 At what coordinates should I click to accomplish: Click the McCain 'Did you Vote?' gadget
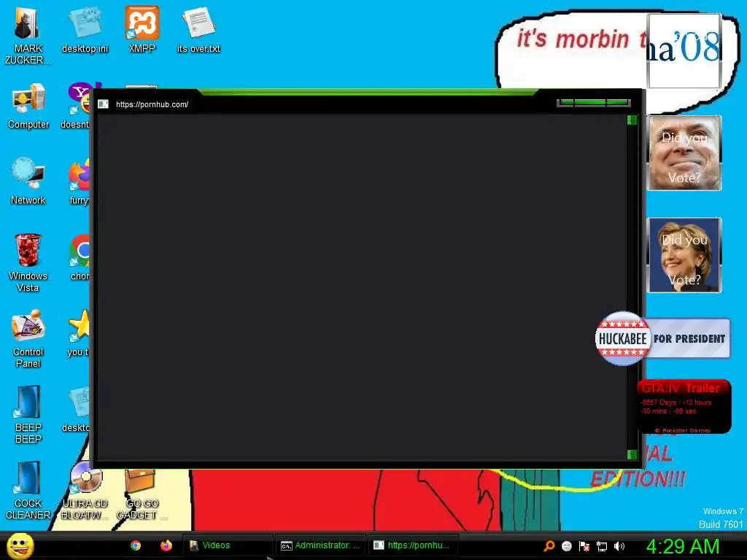click(684, 153)
